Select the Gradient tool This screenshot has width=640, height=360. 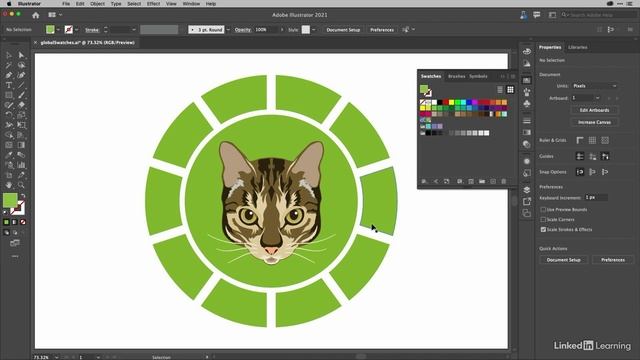pyautogui.click(x=21, y=145)
